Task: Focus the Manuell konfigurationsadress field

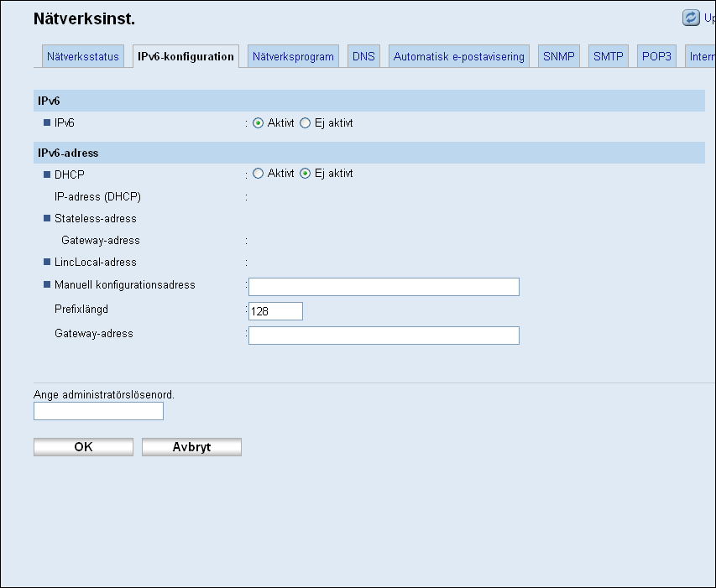Action: 384,287
